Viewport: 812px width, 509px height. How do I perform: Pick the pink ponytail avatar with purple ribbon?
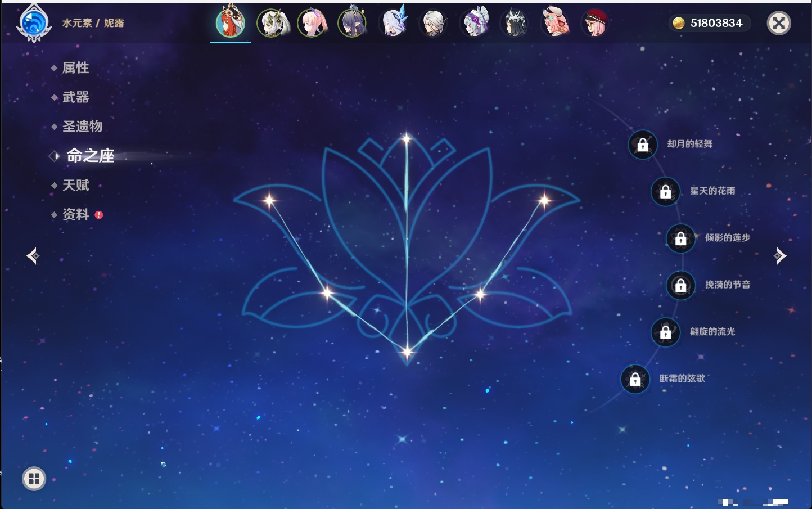coord(313,23)
